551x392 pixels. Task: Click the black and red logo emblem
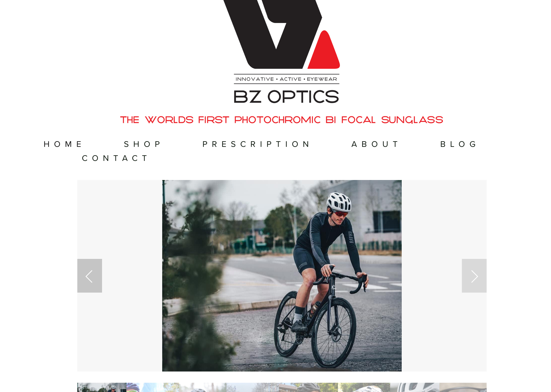click(282, 34)
